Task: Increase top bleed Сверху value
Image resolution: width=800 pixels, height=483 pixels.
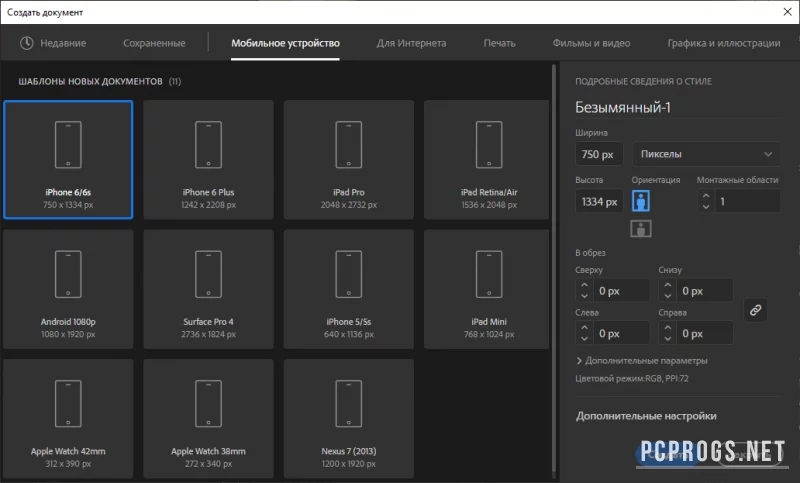Action: tap(585, 285)
